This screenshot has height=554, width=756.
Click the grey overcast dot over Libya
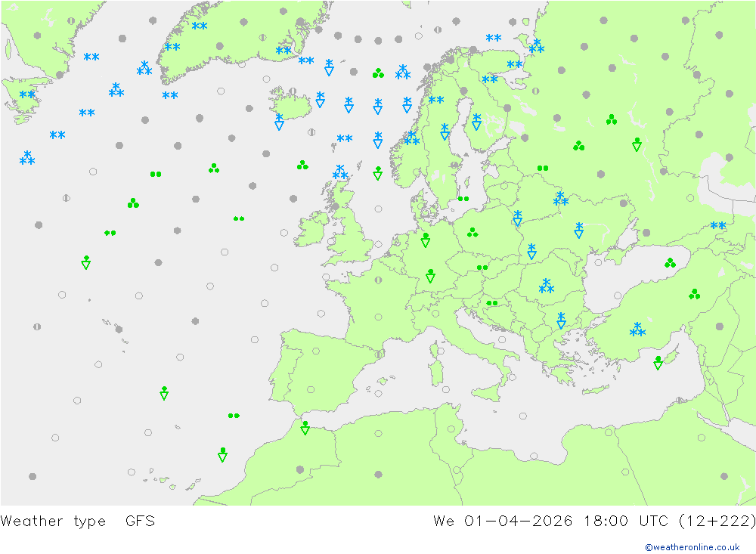click(x=379, y=475)
